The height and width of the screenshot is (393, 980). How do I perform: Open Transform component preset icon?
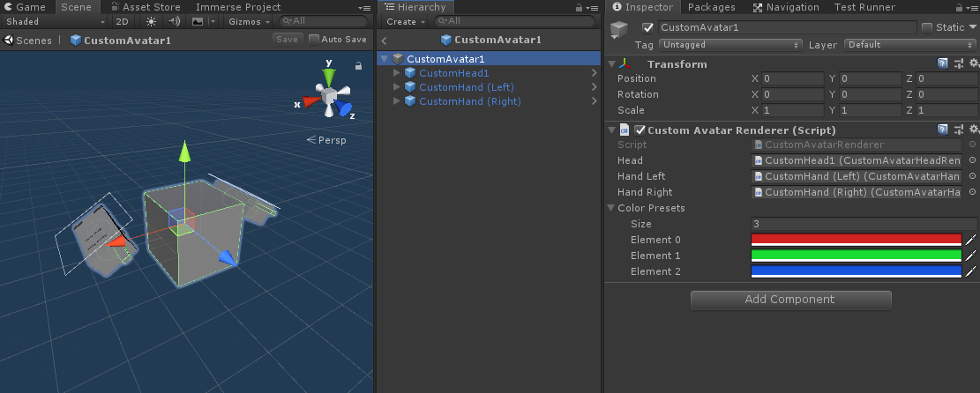[959, 63]
